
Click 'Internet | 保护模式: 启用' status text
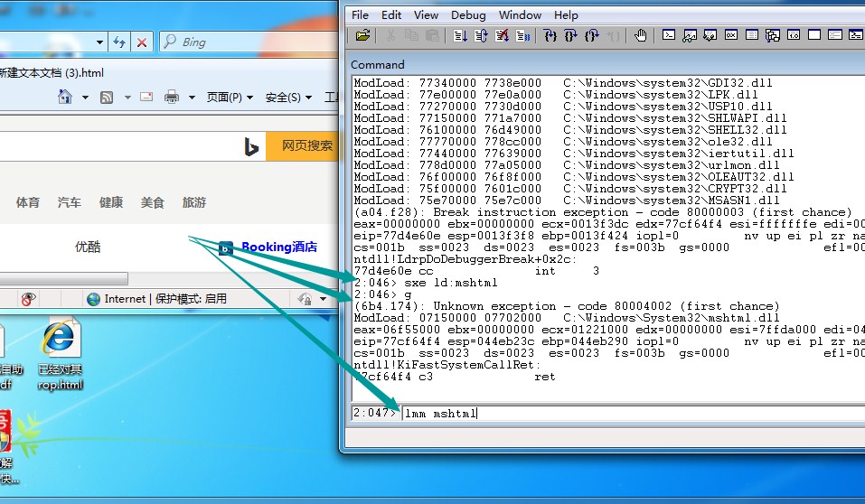[x=165, y=299]
